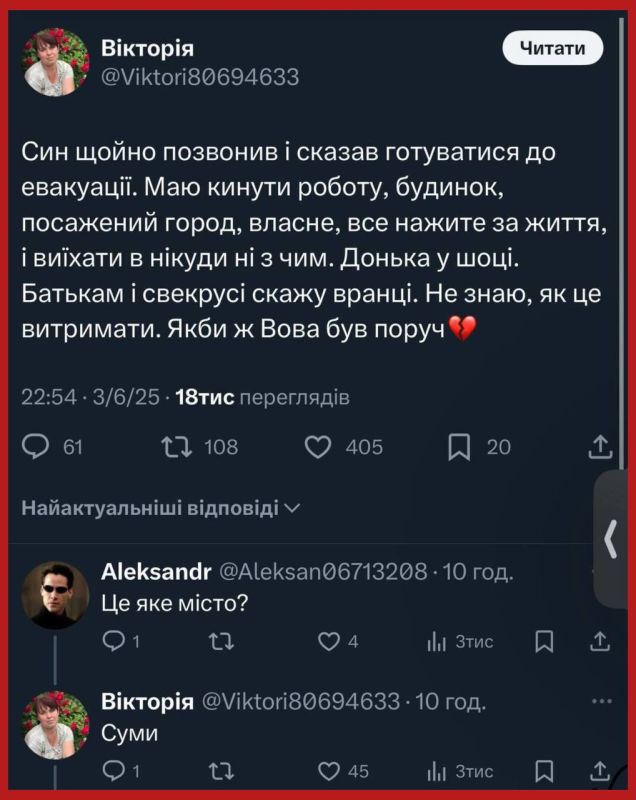Click Вікторія's profile picture at the top
The height and width of the screenshot is (800, 636).
[x=57, y=62]
